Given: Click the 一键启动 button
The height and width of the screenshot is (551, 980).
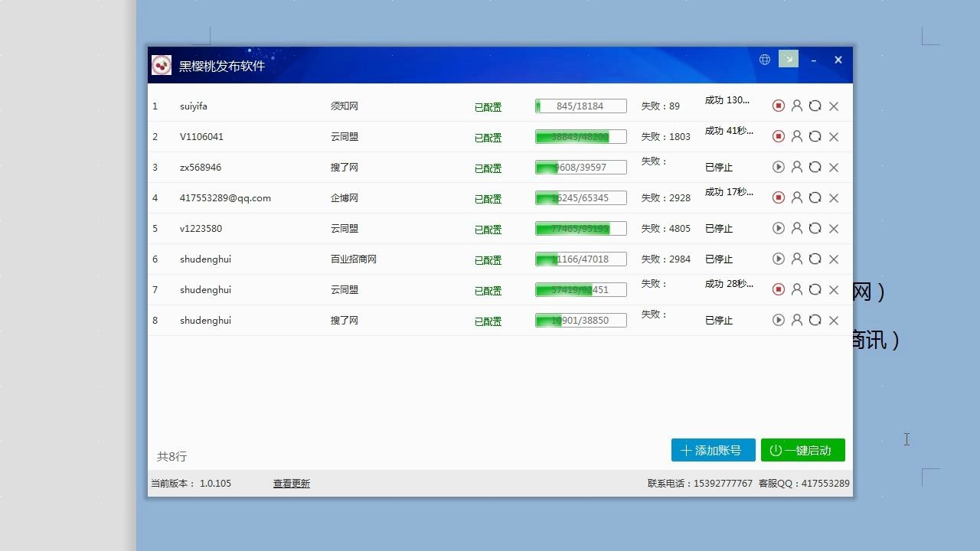Looking at the screenshot, I should click(x=803, y=450).
